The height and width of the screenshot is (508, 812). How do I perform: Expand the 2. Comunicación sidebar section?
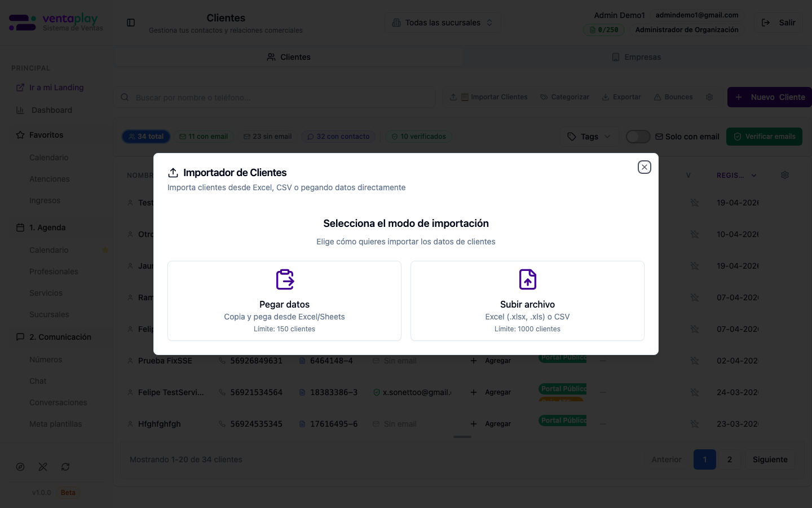point(60,337)
